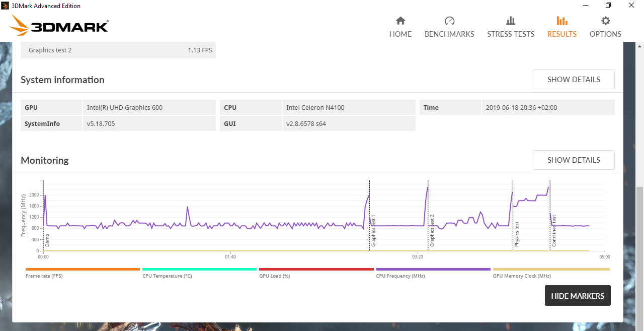Click the 01:40 time axis label
Screen dimensions: 644x331
(230, 257)
